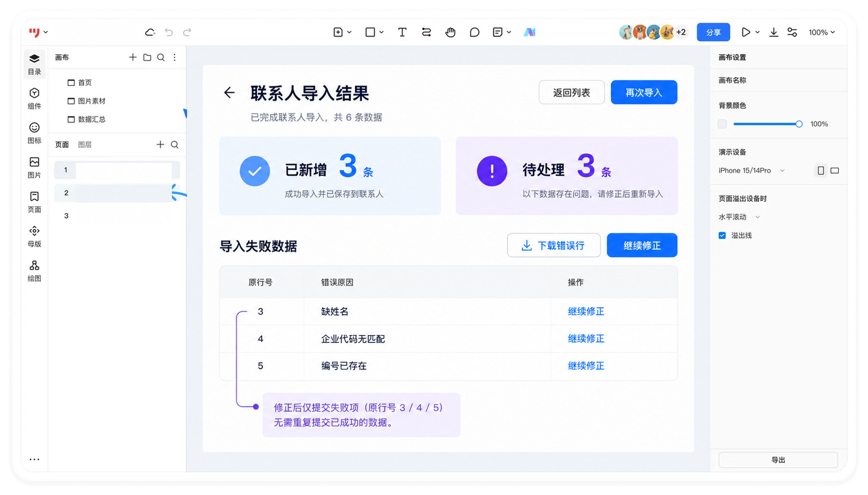Image resolution: width=868 pixels, height=495 pixels.
Task: Select 首页 canvas in tree
Action: point(80,82)
